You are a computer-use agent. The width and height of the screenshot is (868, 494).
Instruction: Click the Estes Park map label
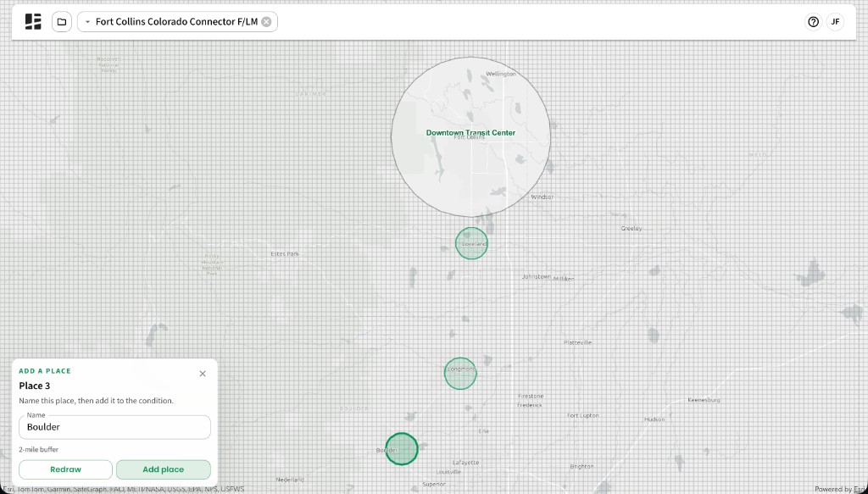point(285,254)
